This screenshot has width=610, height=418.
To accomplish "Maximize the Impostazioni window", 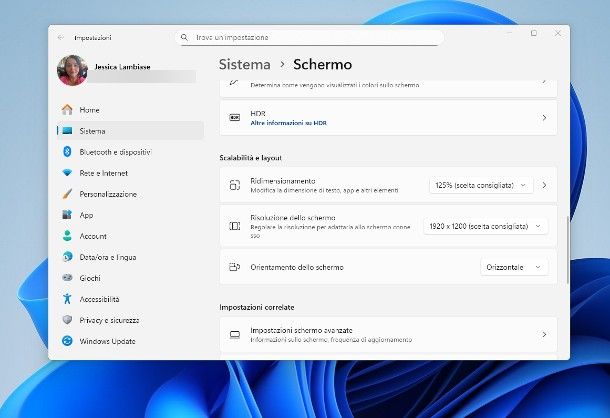I will pos(534,33).
